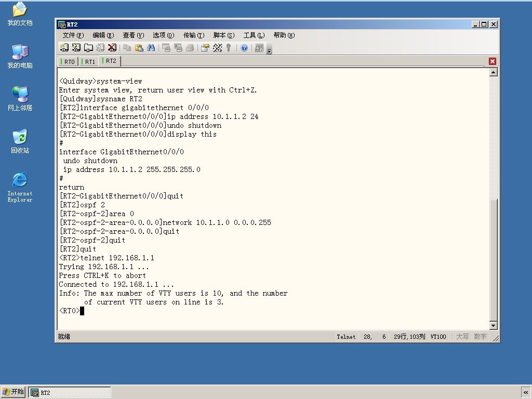Click the RT2 window title bar icon
This screenshot has width=532, height=399.
coord(62,24)
